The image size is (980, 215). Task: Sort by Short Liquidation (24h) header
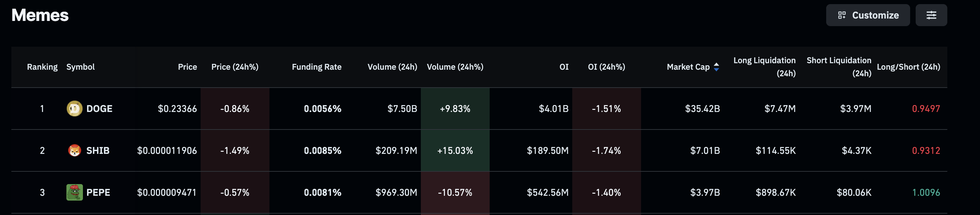[x=839, y=67]
